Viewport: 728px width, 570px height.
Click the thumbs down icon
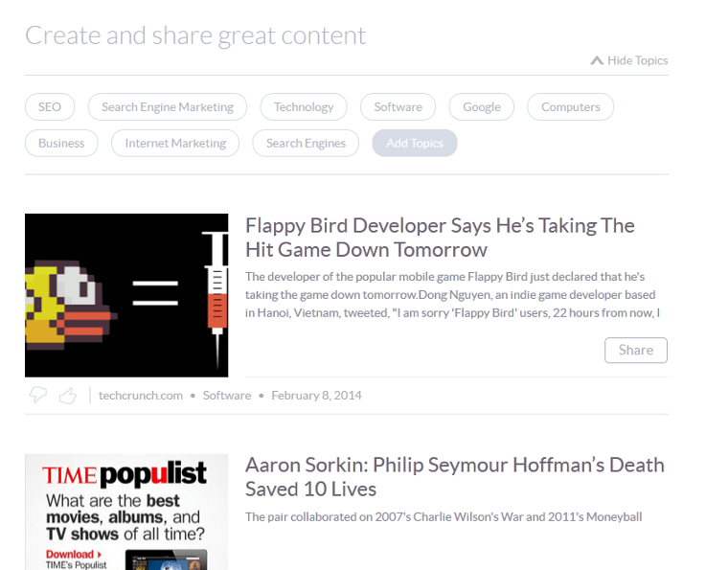pos(37,395)
